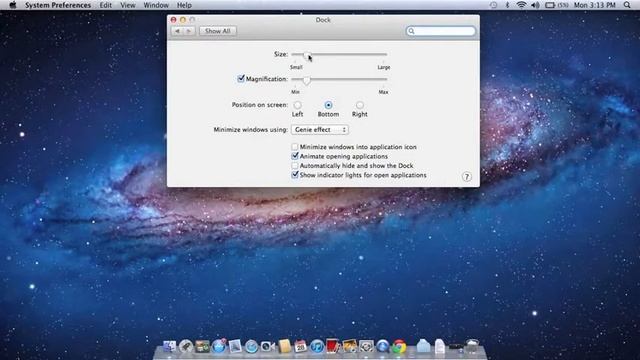
Task: Open Mission Control icon in the Dock
Action: (202, 347)
